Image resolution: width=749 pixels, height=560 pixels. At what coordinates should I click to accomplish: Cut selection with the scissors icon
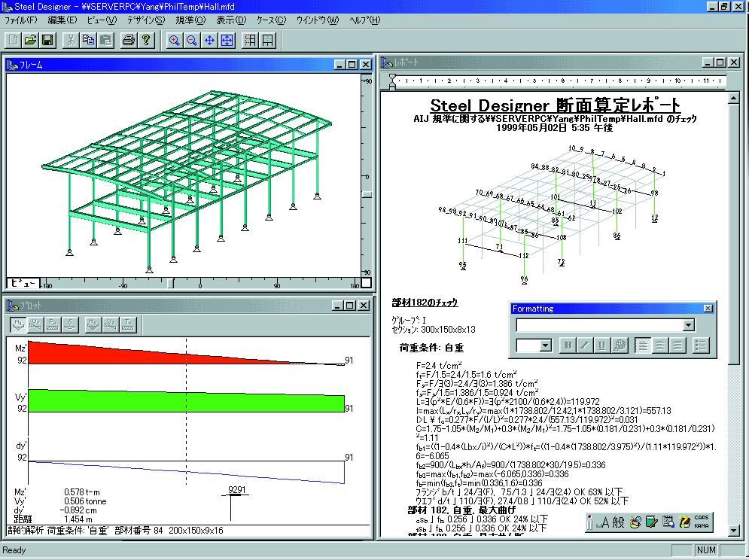71,40
